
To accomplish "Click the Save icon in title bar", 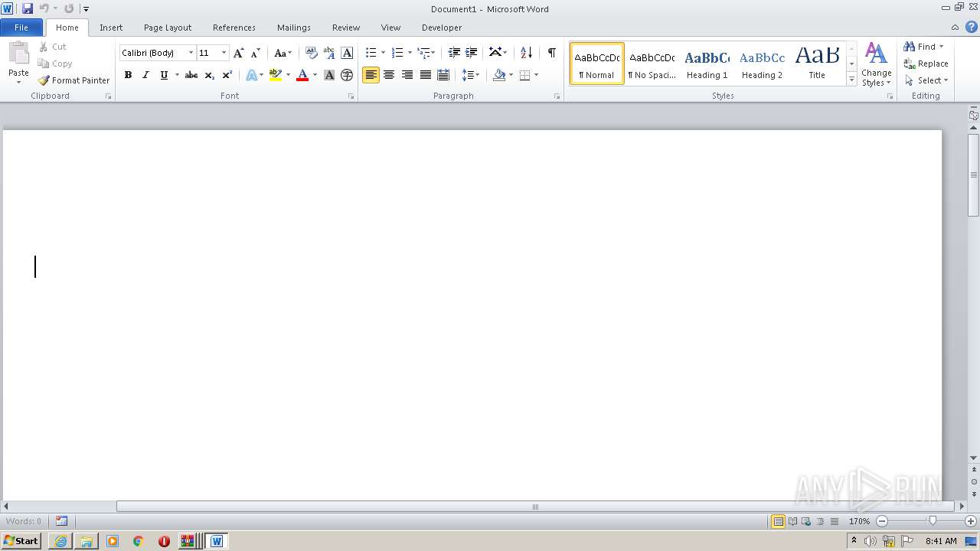I will tap(28, 8).
